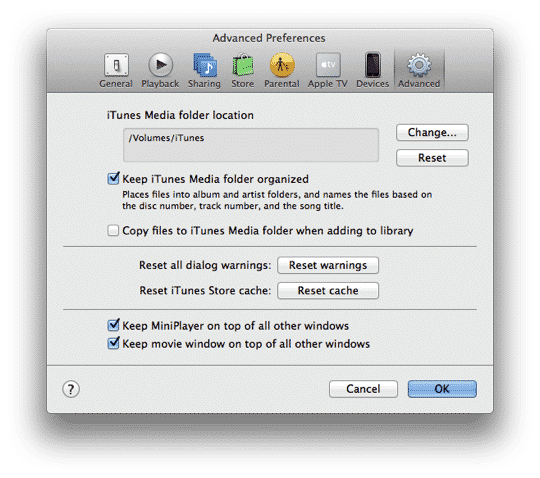Reset the iTunes Media folder location
This screenshot has height=478, width=540.
tap(432, 158)
